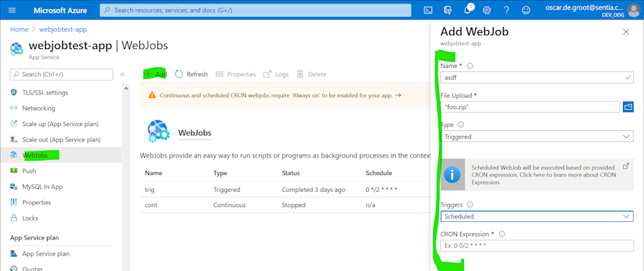Click webjobtest-app breadcrumb link

click(63, 29)
